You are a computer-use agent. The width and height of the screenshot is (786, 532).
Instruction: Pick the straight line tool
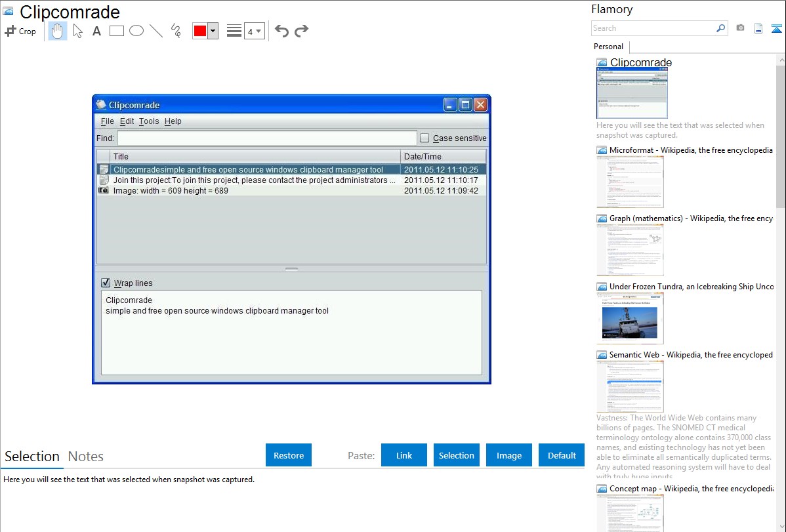pos(156,31)
